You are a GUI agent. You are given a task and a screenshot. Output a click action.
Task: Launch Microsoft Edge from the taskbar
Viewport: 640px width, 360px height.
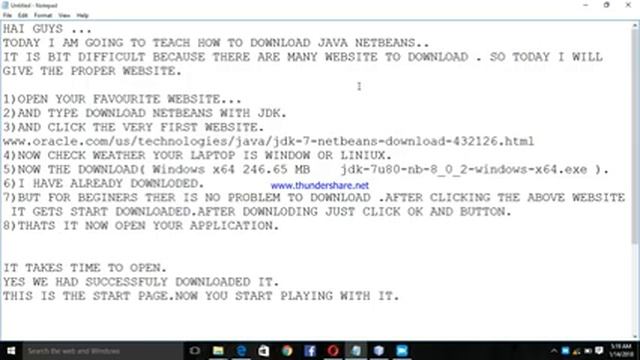(x=241, y=351)
